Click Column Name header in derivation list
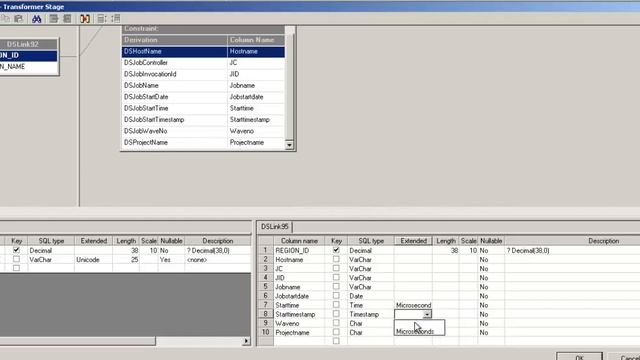Viewport: 640px width, 360px height. [x=256, y=40]
